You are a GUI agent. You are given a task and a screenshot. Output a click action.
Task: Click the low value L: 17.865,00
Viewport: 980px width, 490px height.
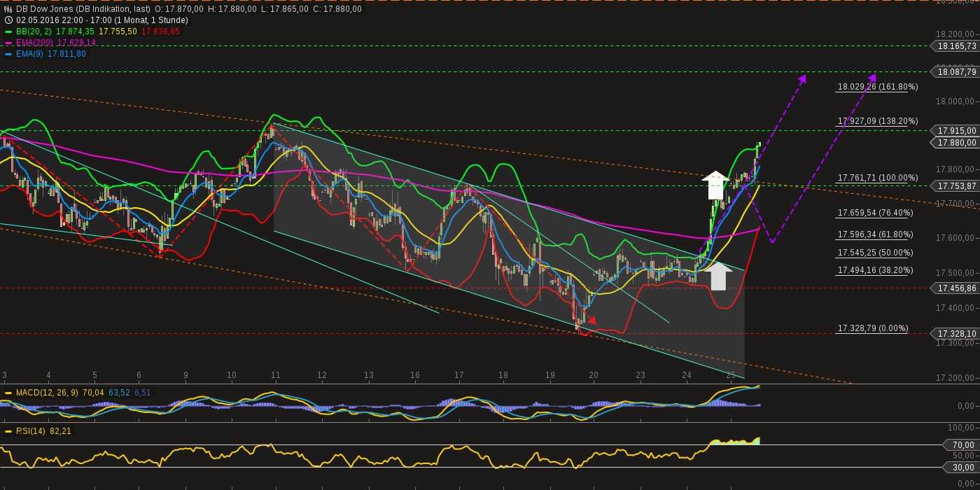click(x=285, y=9)
